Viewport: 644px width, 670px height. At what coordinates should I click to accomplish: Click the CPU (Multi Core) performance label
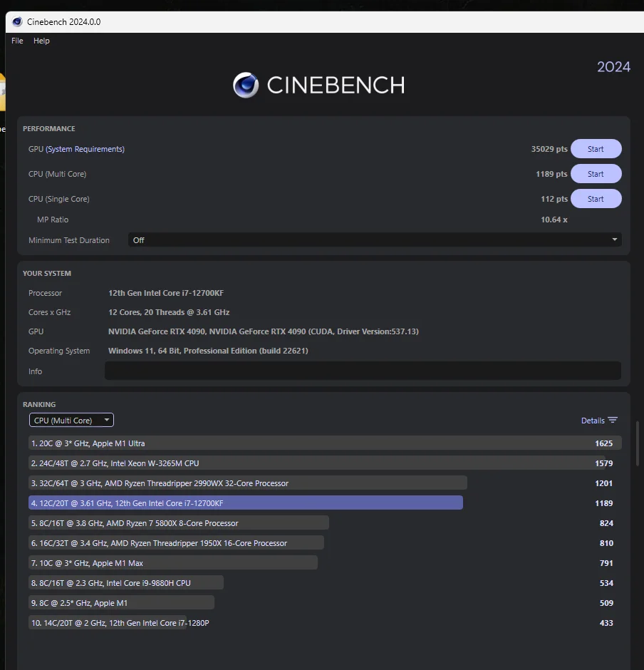[57, 174]
